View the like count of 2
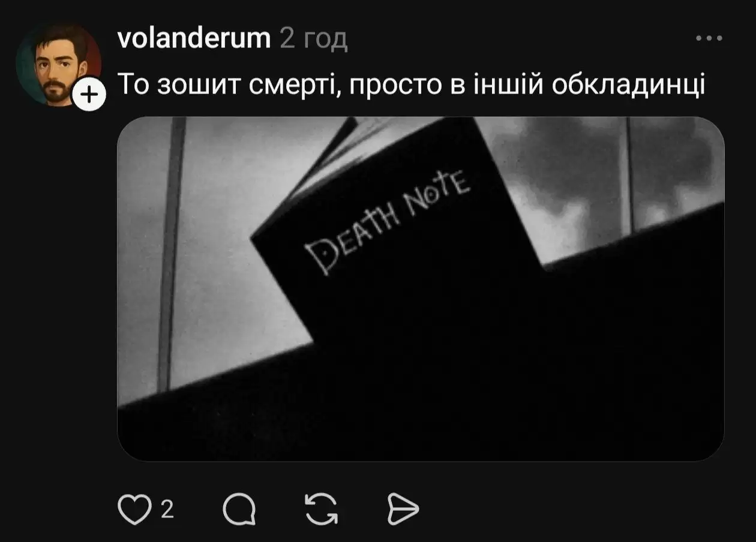 tap(167, 510)
